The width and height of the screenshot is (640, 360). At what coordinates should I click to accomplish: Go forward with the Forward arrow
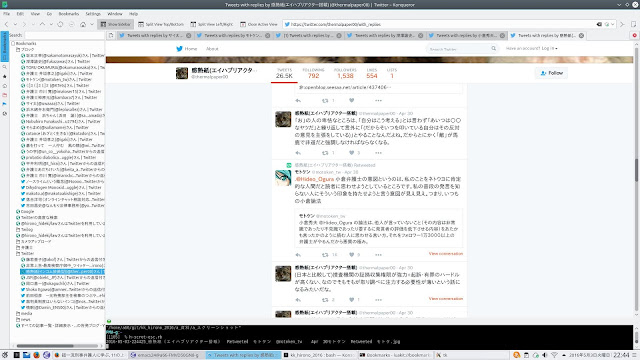tap(24, 24)
